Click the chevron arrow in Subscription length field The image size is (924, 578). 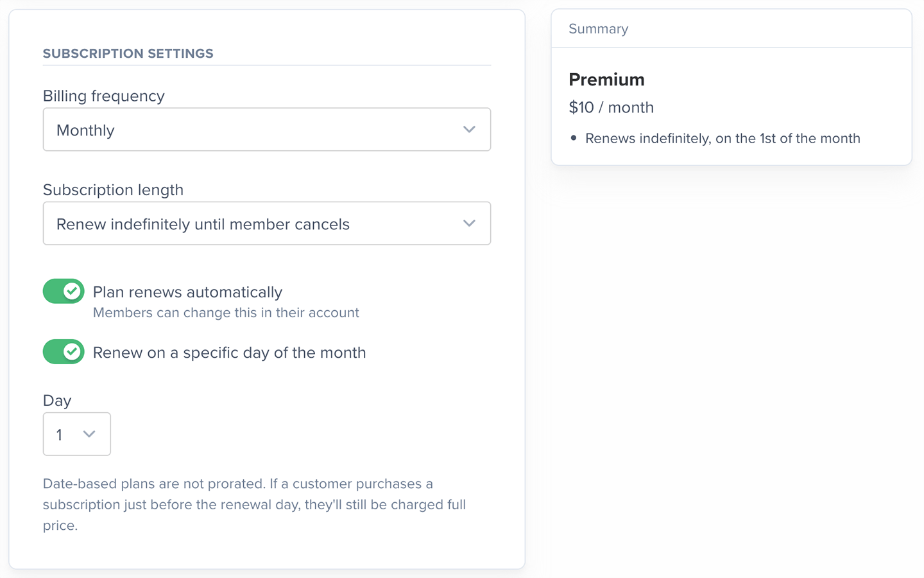coord(469,223)
